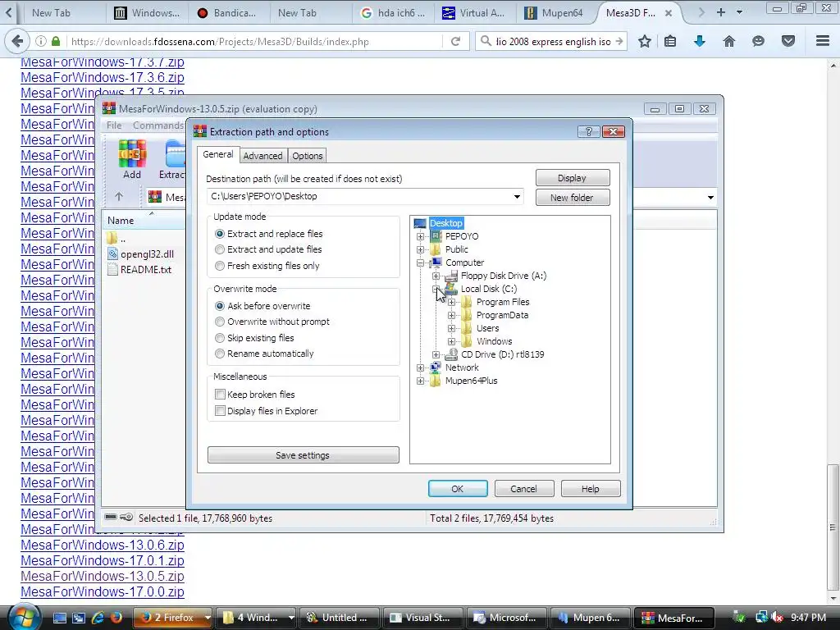Open the destination path dropdown arrow
The height and width of the screenshot is (630, 840).
[x=517, y=196]
